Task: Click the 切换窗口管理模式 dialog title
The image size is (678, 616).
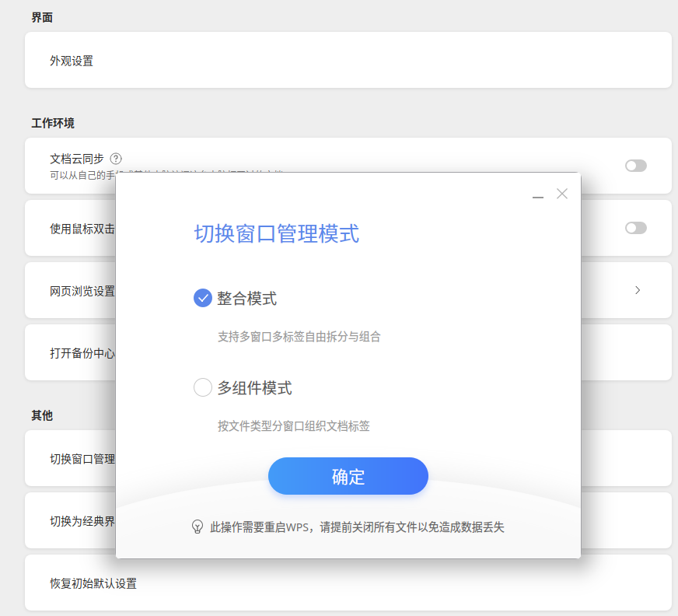Action: click(277, 233)
